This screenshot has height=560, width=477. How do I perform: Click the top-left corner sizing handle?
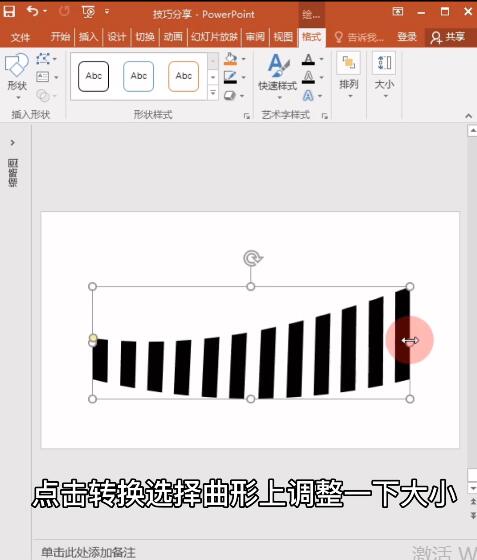pos(92,286)
